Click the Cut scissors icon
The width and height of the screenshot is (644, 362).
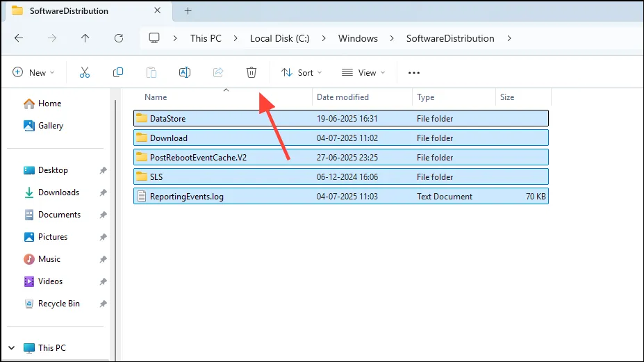click(x=85, y=73)
